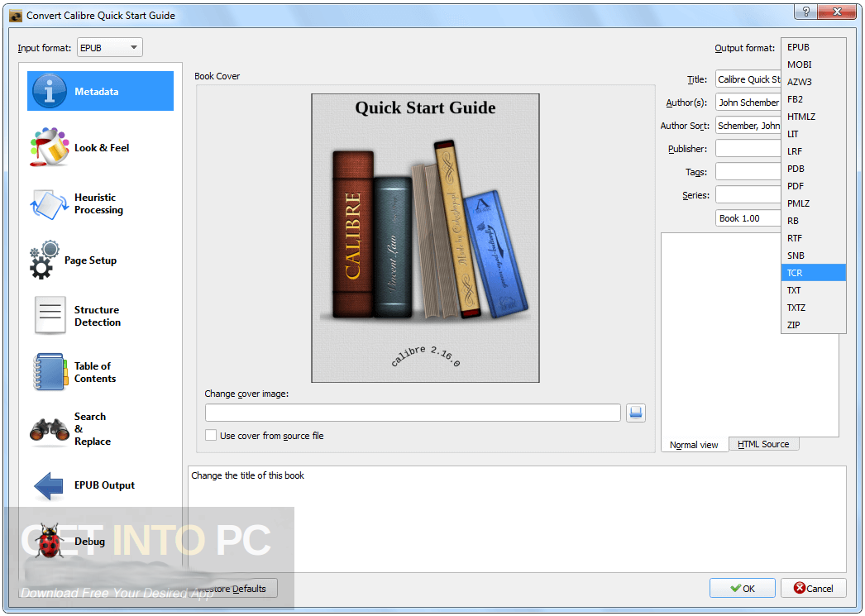Click the help question mark button
Screen dimensions: 865x616
click(806, 12)
